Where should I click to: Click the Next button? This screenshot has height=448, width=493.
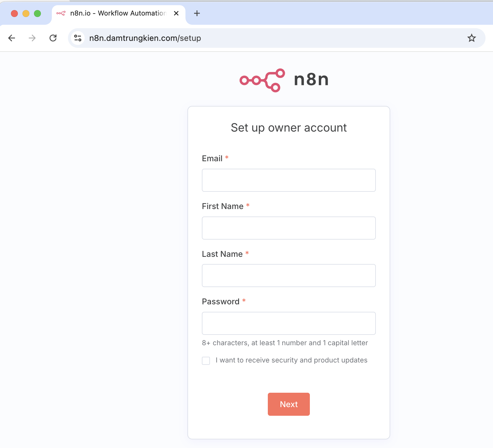pos(289,404)
